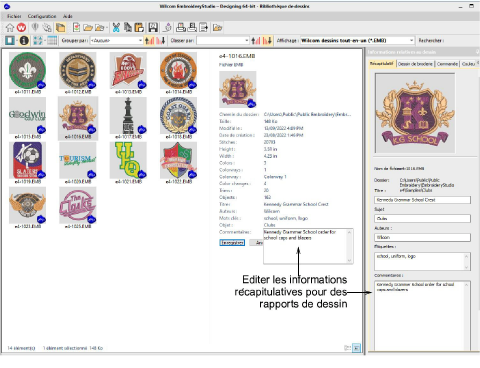Open the Grouper par dropdown

click(116, 40)
